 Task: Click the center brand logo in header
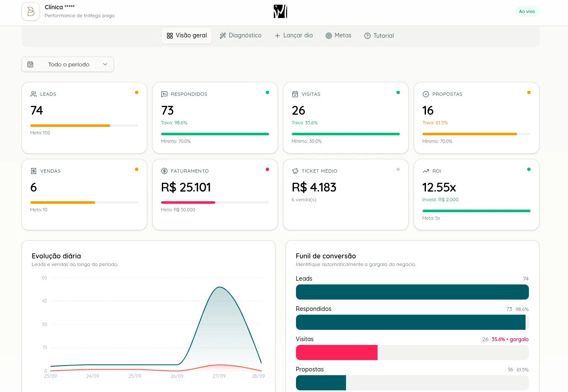tap(280, 11)
